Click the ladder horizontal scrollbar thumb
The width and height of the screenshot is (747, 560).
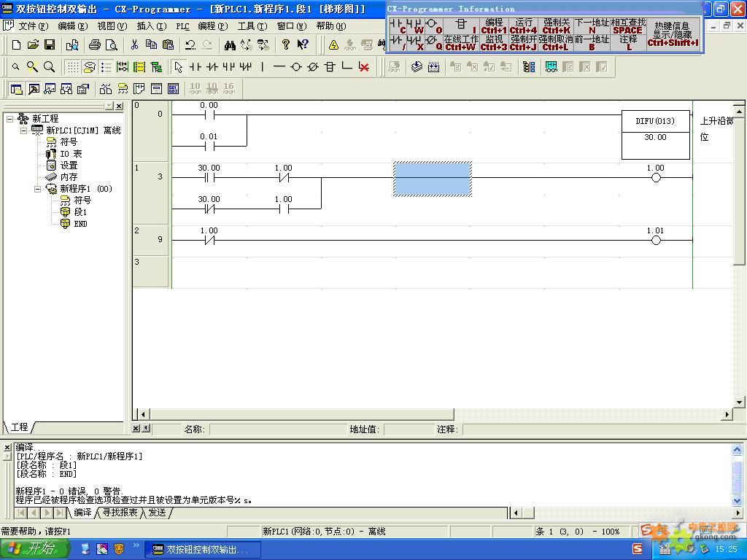pos(302,414)
